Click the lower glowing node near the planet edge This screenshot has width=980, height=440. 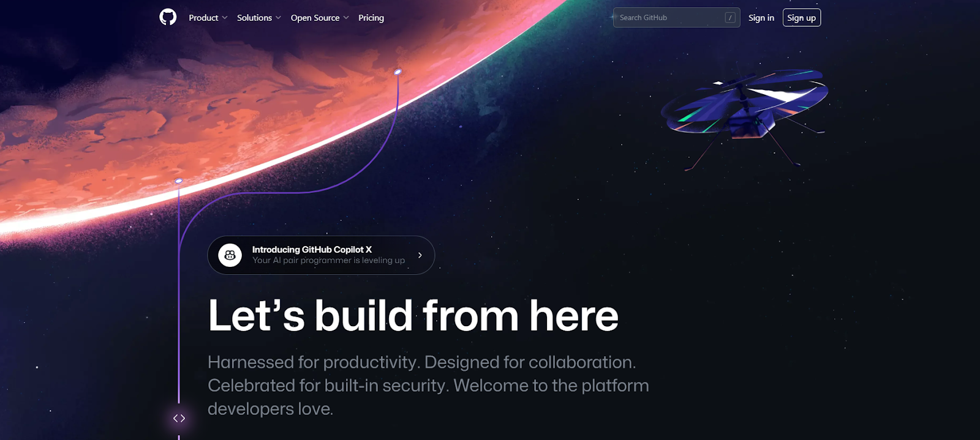pos(179,181)
